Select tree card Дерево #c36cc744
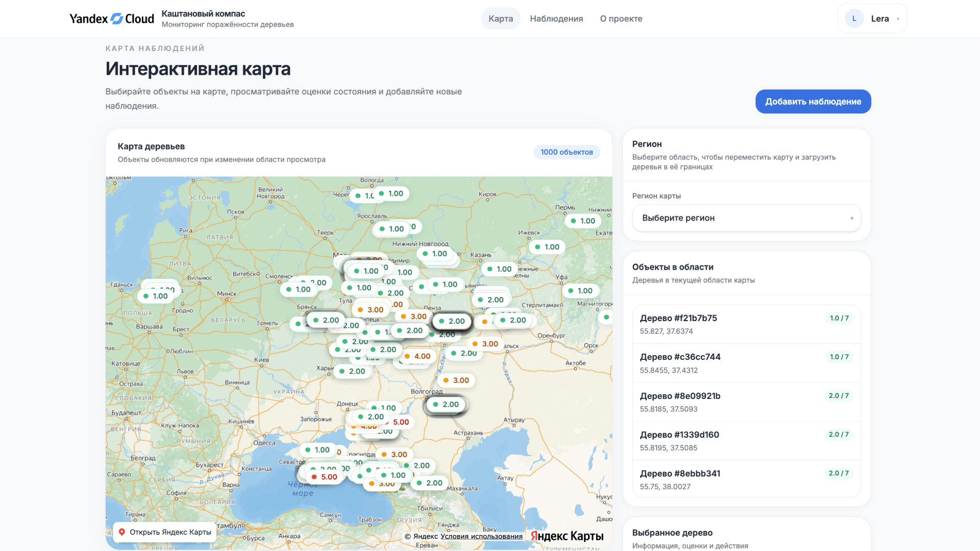Viewport: 980px width, 551px height. point(746,363)
